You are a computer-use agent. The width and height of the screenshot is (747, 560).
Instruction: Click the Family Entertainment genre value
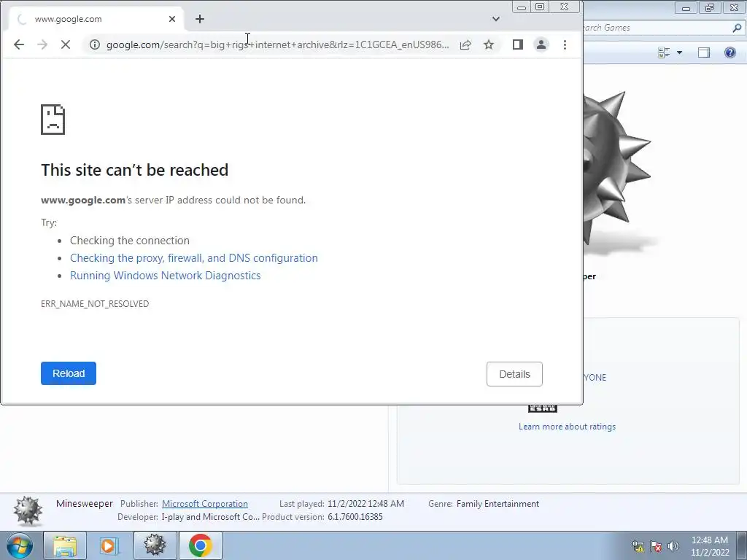498,504
